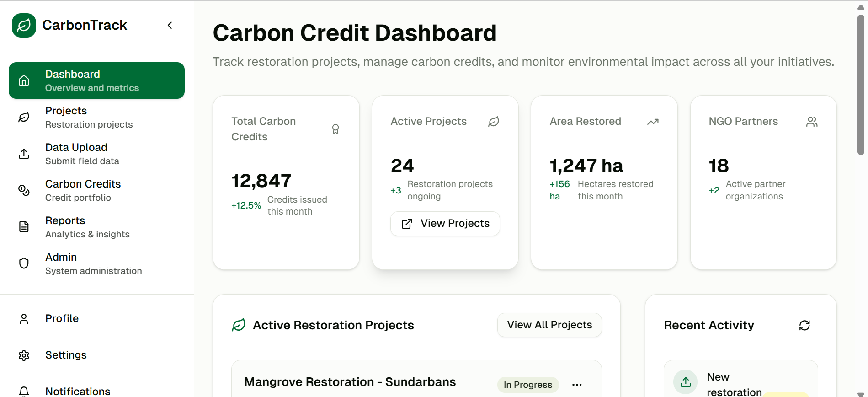Image resolution: width=868 pixels, height=397 pixels.
Task: Open Settings via the gear icon
Action: tap(24, 355)
